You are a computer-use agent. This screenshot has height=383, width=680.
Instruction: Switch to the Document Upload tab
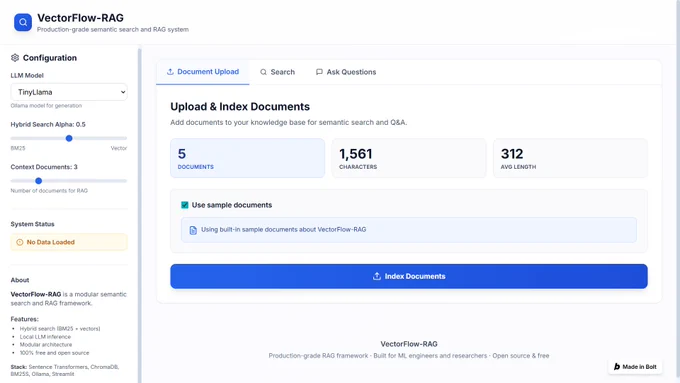[x=203, y=72]
